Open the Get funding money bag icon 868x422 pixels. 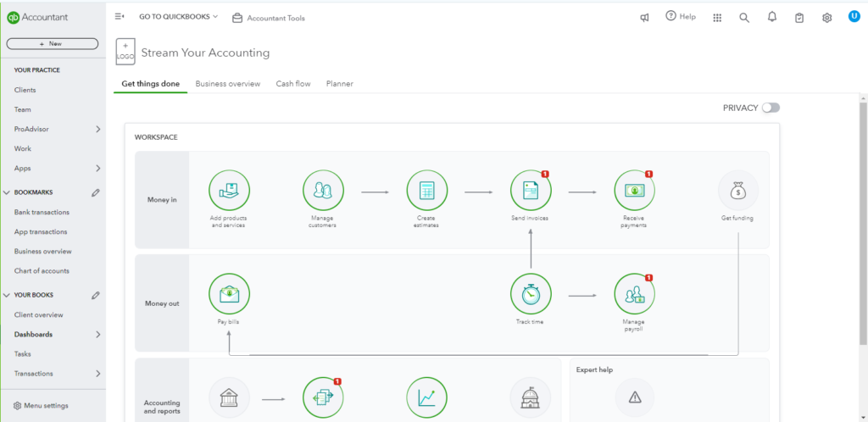click(737, 191)
